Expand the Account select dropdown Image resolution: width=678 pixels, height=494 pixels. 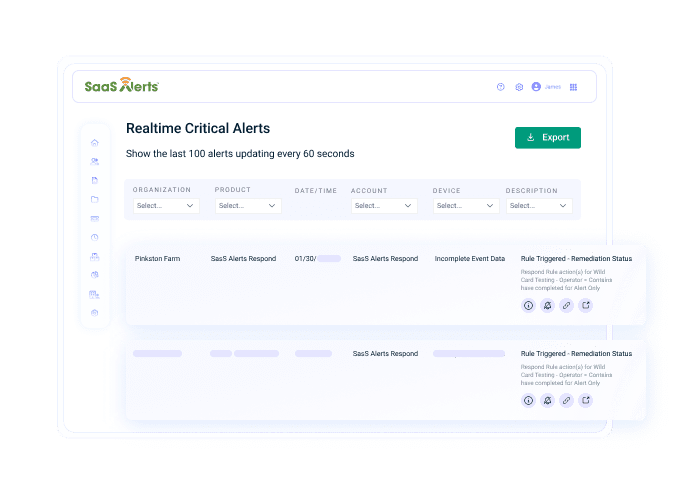click(384, 205)
